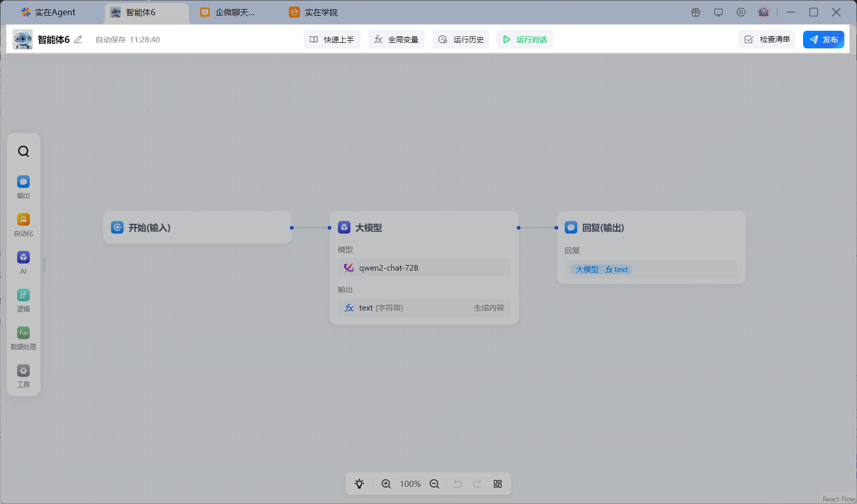
Task: Open the 检查清单 checklist
Action: pyautogui.click(x=767, y=39)
